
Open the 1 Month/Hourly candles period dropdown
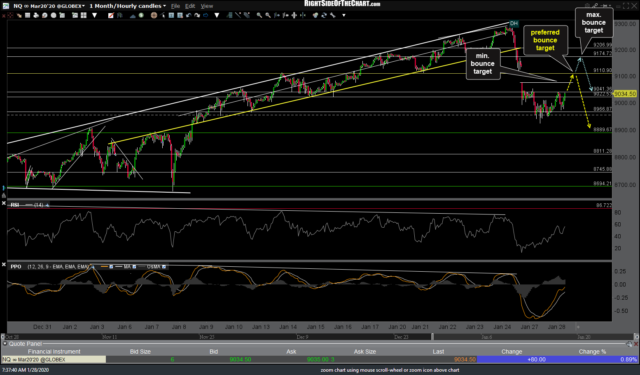[x=164, y=6]
